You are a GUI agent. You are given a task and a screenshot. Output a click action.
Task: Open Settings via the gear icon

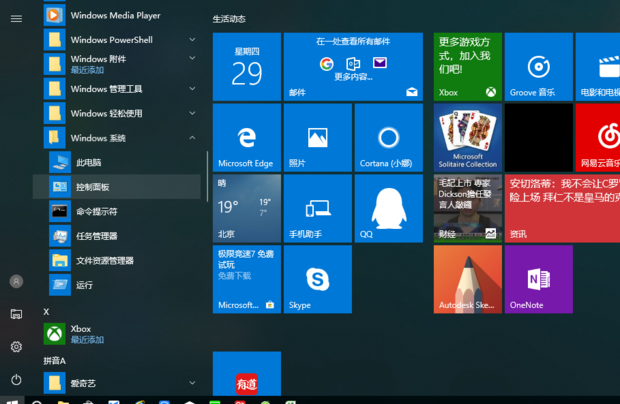pyautogui.click(x=16, y=347)
